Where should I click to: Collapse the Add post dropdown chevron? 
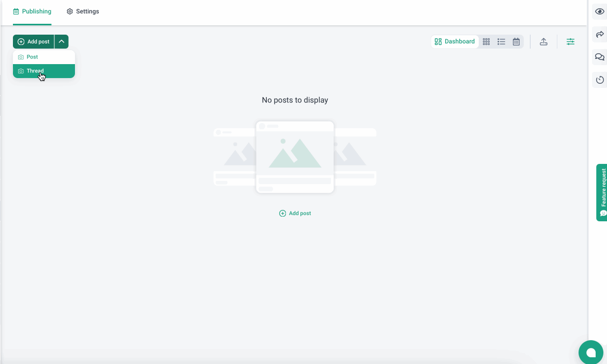[x=62, y=42]
